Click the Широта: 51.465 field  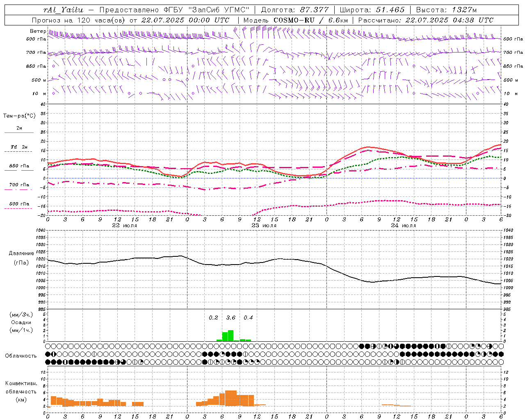pos(372,10)
